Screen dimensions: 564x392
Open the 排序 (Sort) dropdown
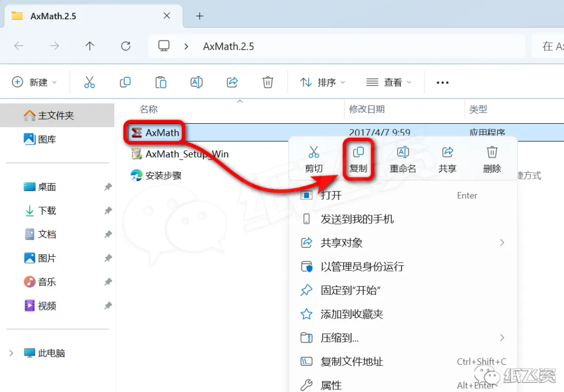(323, 82)
